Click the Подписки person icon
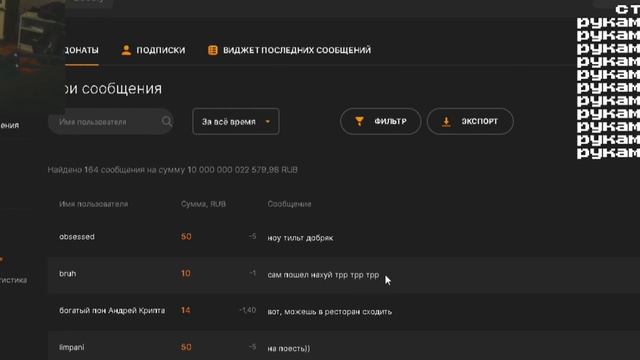640x360 pixels. coord(126,50)
